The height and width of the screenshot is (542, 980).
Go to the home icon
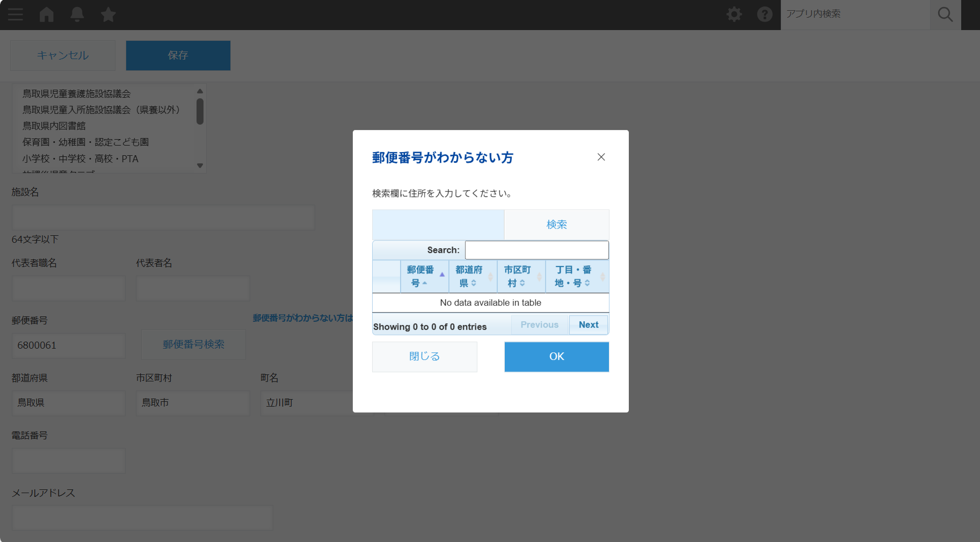point(47,15)
